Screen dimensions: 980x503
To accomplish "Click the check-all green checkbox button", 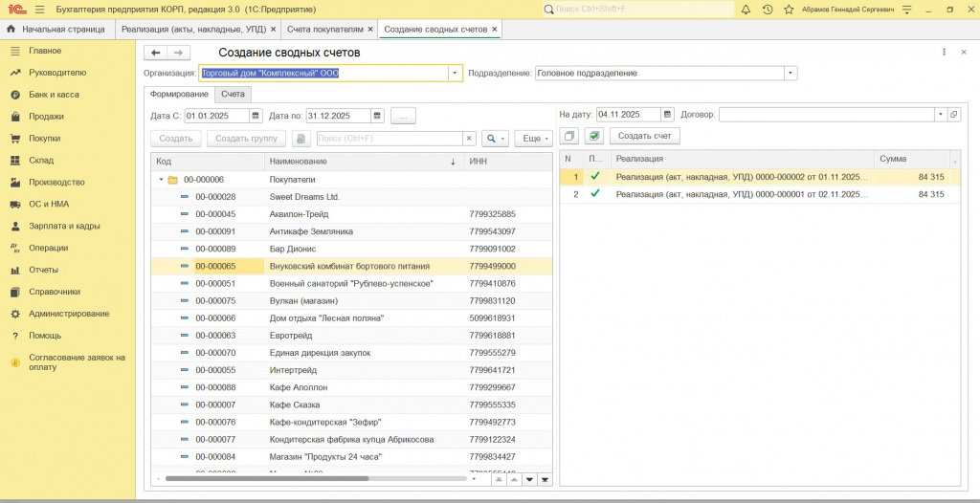I will point(594,136).
